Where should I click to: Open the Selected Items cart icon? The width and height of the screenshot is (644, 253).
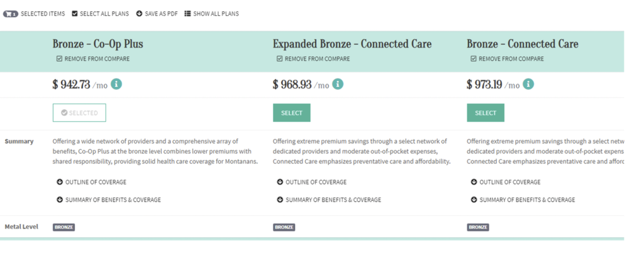(11, 14)
